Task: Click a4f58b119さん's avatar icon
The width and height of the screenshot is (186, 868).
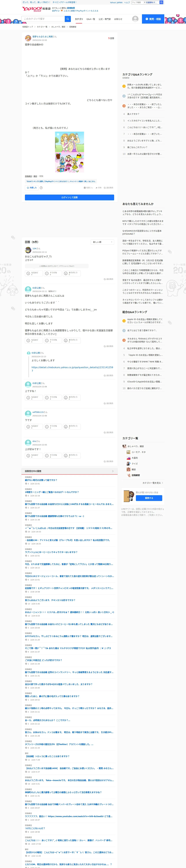Action: pyautogui.click(x=28, y=414)
